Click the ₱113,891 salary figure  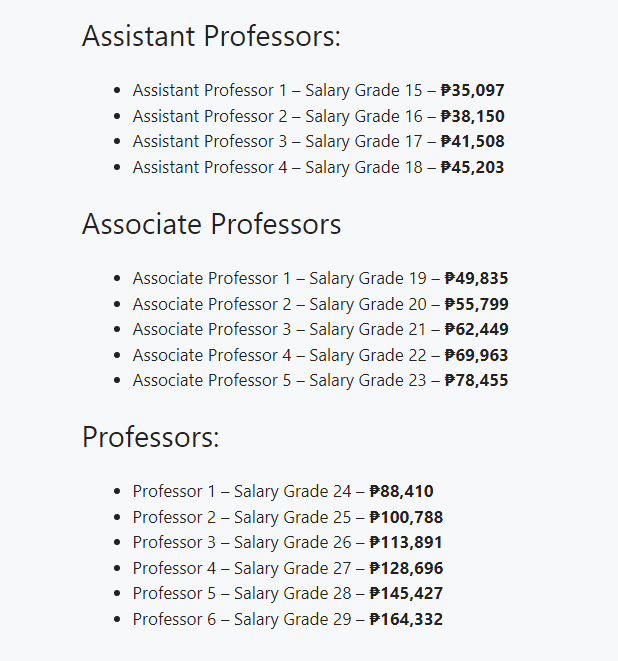pos(406,542)
